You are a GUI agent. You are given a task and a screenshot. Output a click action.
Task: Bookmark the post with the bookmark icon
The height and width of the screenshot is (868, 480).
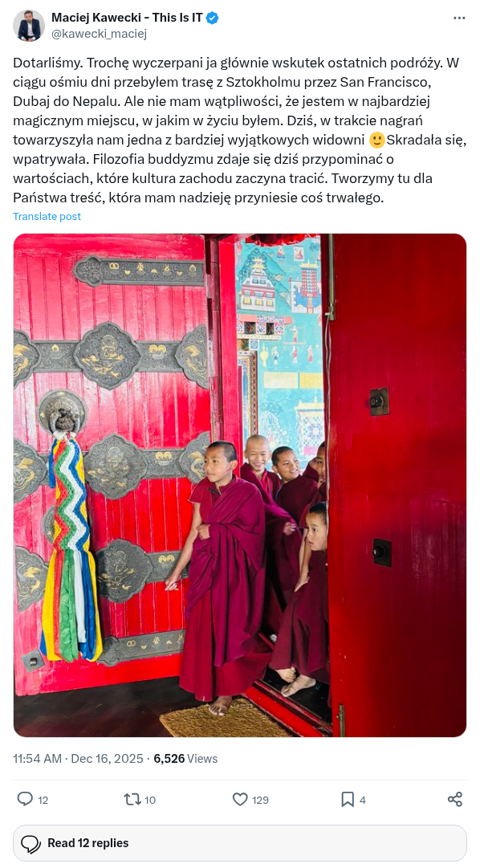tap(348, 799)
